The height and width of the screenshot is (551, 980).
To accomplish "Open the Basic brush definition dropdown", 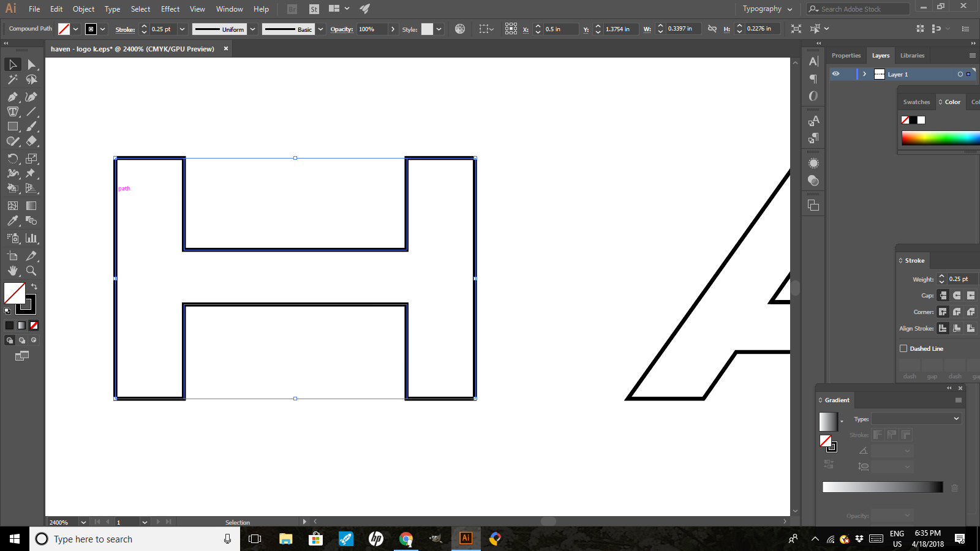I will point(320,29).
